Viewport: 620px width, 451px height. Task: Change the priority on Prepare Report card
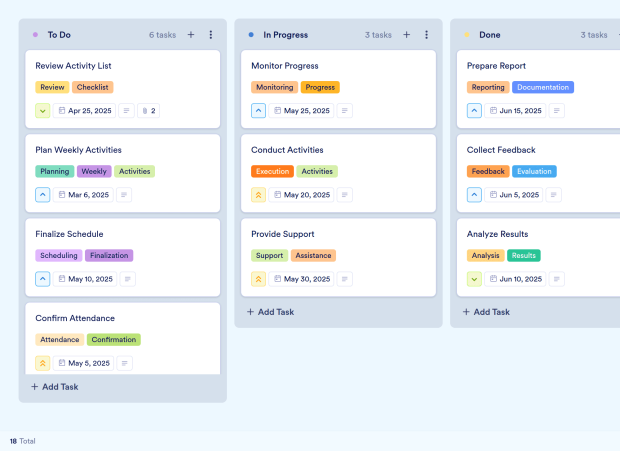474,111
